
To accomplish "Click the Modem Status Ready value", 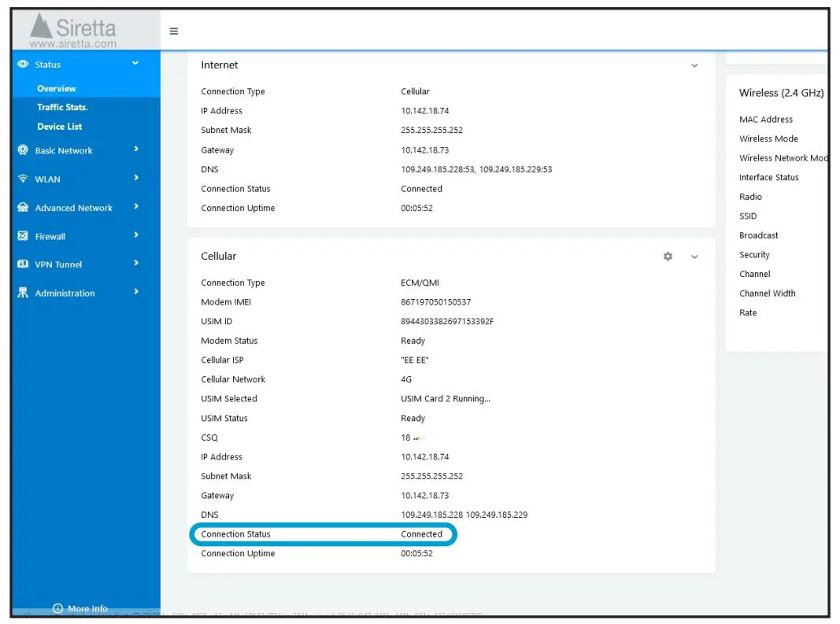I will 413,341.
